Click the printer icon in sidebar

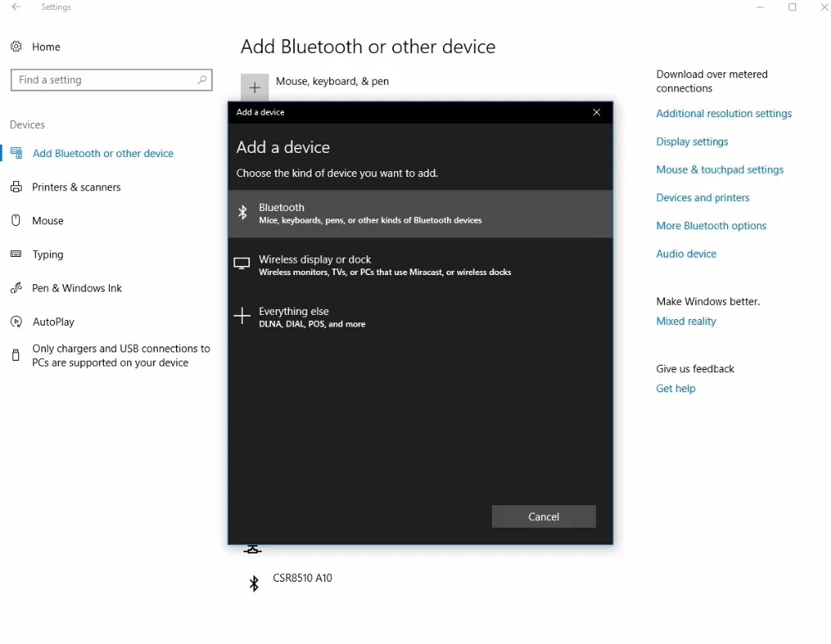pyautogui.click(x=17, y=187)
